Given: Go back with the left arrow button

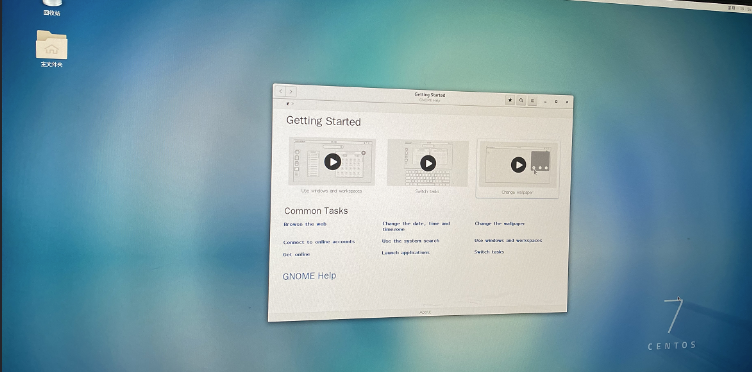Looking at the screenshot, I should coord(281,91).
